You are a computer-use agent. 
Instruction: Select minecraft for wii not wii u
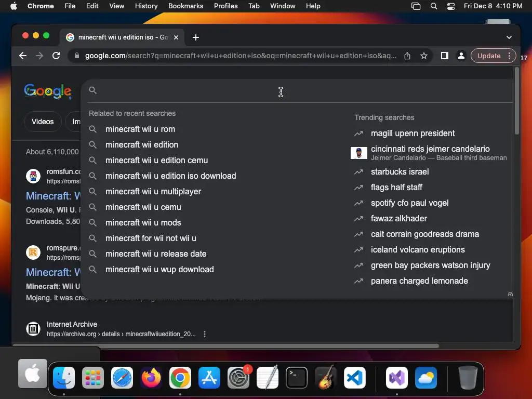tap(151, 238)
